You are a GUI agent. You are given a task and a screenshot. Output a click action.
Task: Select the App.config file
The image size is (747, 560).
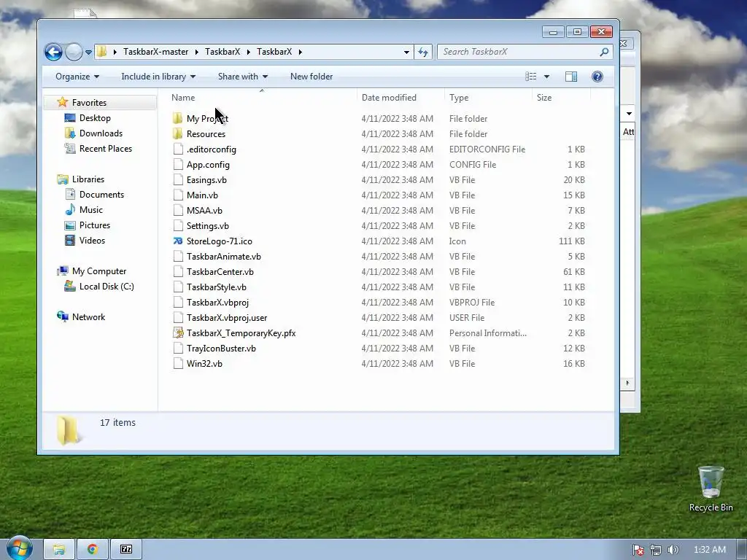pos(208,165)
